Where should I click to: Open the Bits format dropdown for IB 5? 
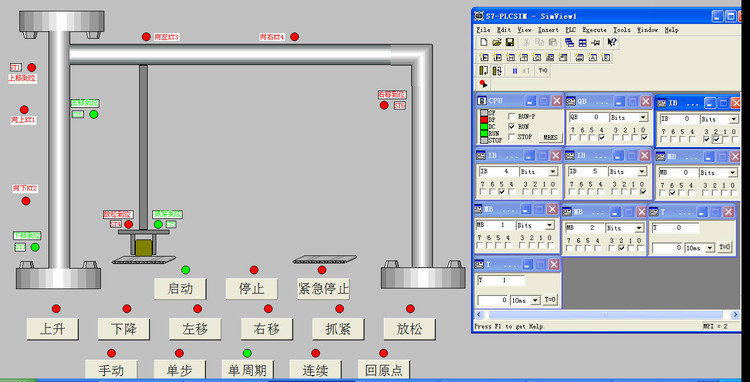(642, 171)
